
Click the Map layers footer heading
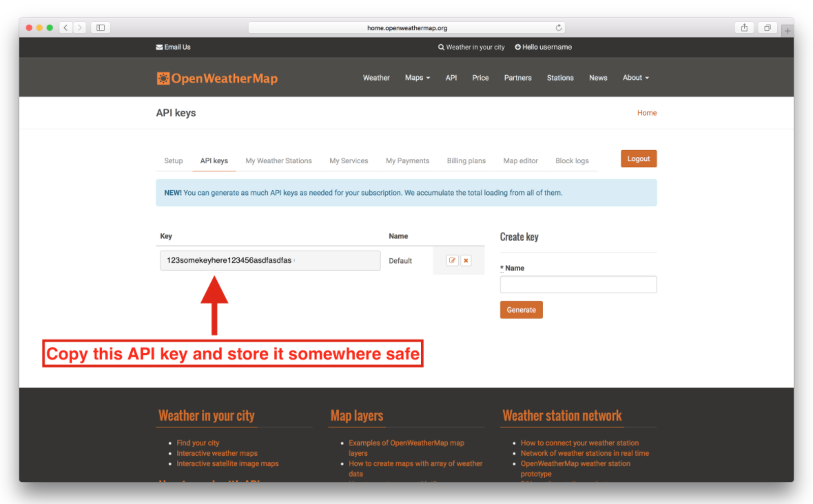357,416
